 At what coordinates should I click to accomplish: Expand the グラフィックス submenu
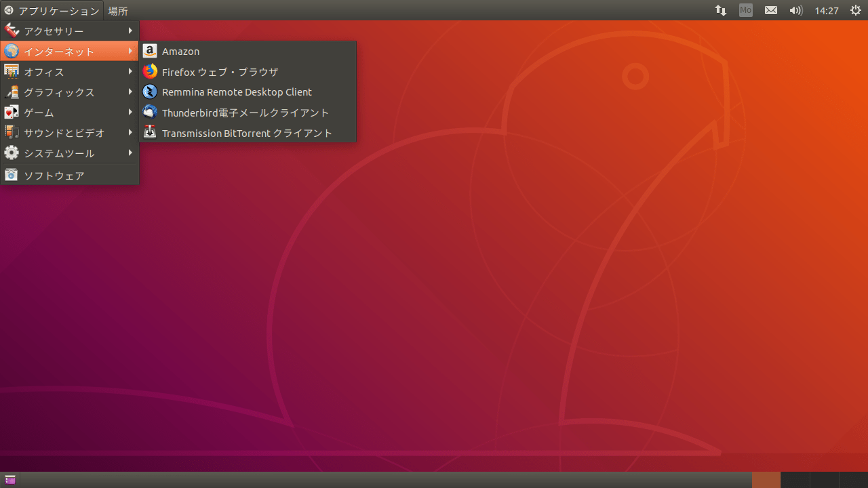tap(70, 92)
